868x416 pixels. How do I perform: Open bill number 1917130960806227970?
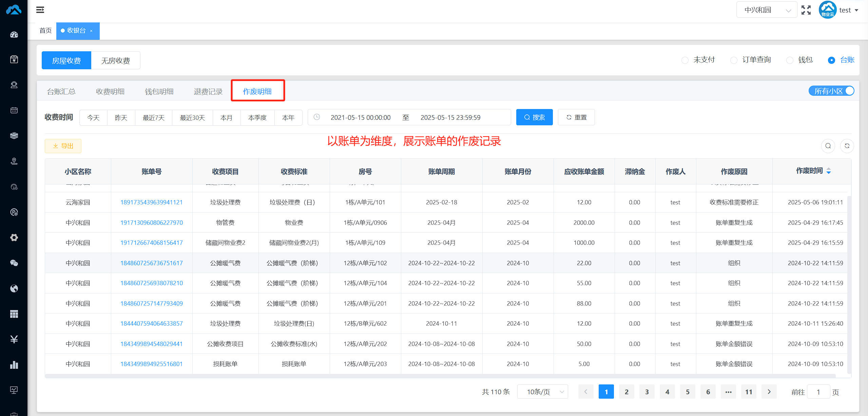point(152,222)
